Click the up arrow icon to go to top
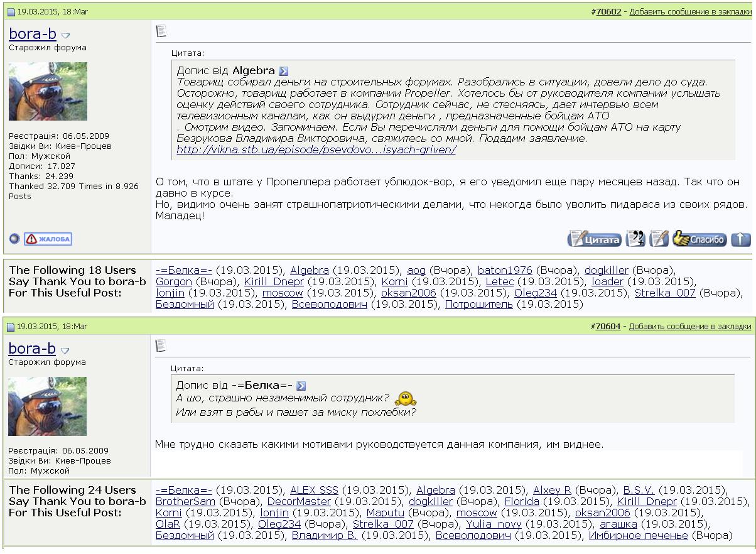The width and height of the screenshot is (756, 554). pos(741,239)
